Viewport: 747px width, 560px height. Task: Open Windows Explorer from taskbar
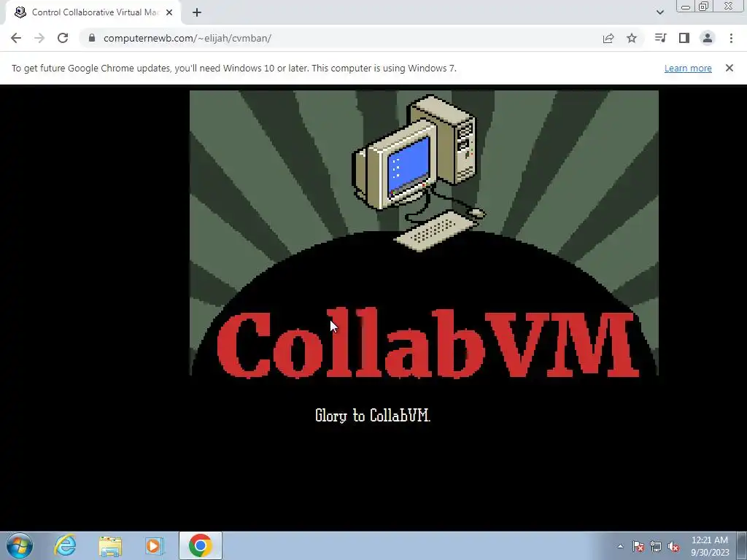[110, 545]
